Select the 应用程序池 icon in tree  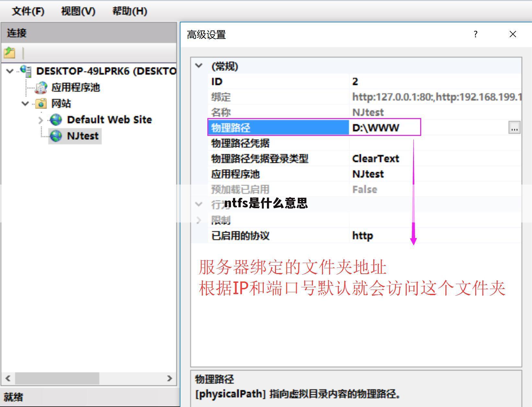click(x=41, y=87)
